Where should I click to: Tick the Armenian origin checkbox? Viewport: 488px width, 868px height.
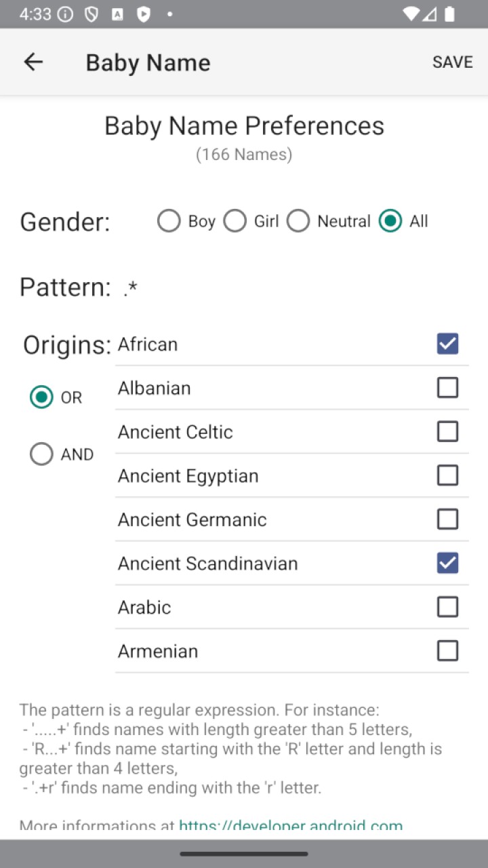click(447, 651)
